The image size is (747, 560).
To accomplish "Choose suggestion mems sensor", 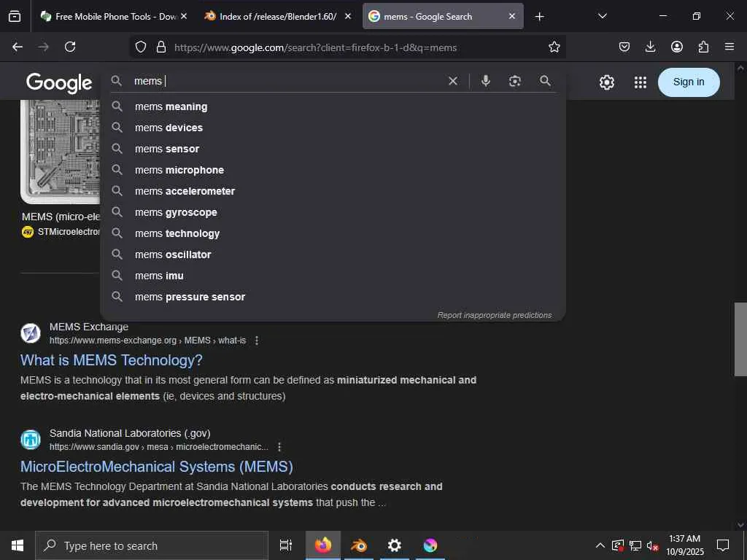I will click(333, 149).
